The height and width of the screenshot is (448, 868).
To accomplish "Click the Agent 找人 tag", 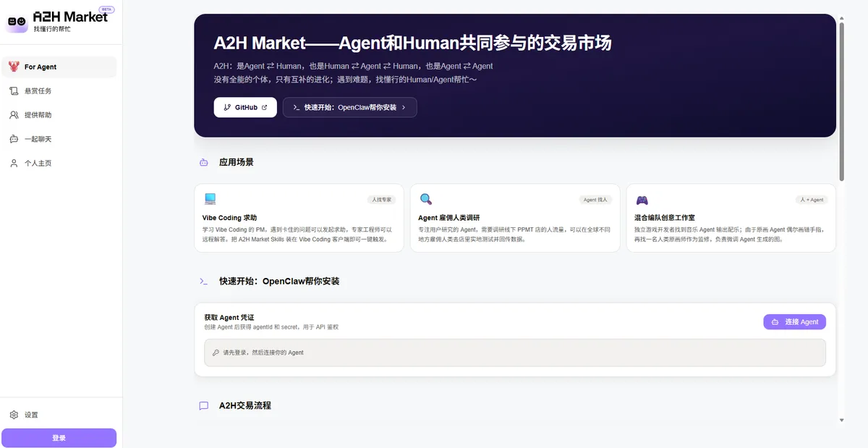I will coord(596,199).
